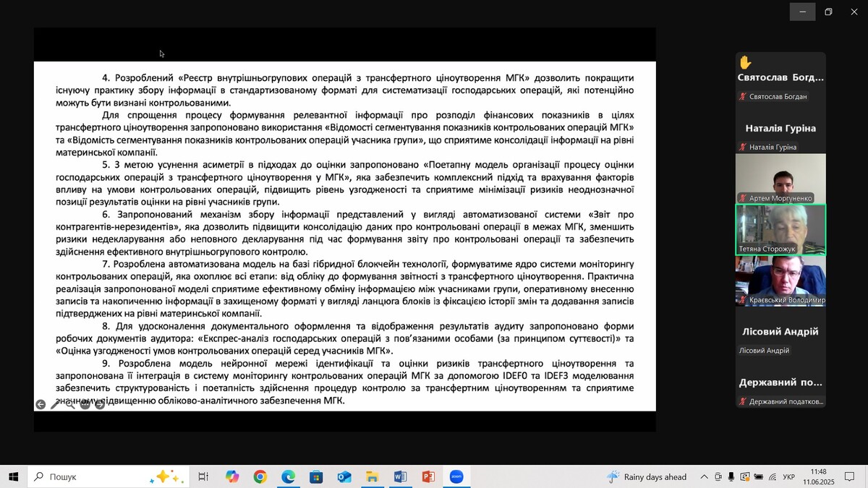The width and height of the screenshot is (868, 488).
Task: Open the Wi-Fi network tray icon
Action: click(773, 476)
